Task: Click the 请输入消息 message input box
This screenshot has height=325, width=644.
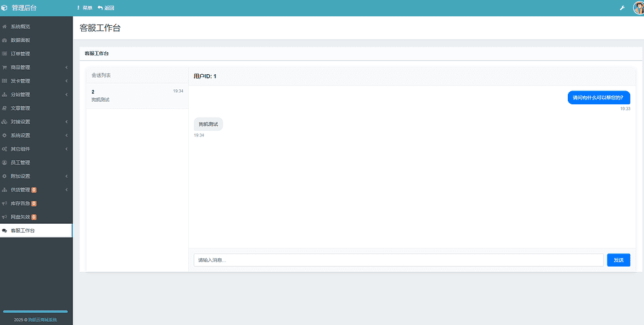Action: click(x=398, y=260)
